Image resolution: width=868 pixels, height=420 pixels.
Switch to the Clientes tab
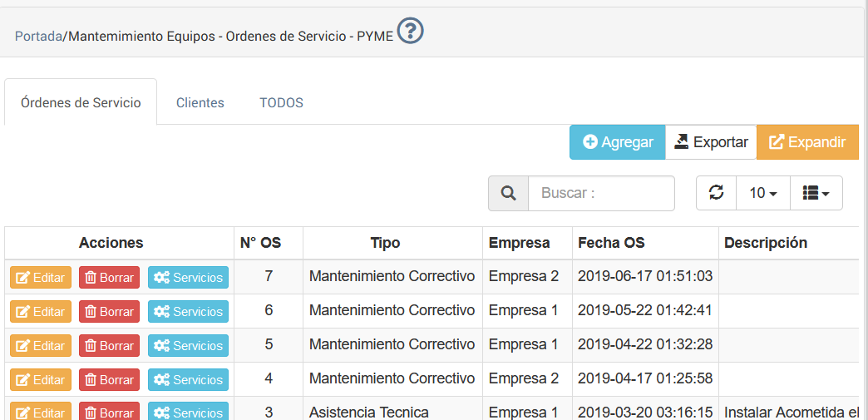[x=200, y=103]
